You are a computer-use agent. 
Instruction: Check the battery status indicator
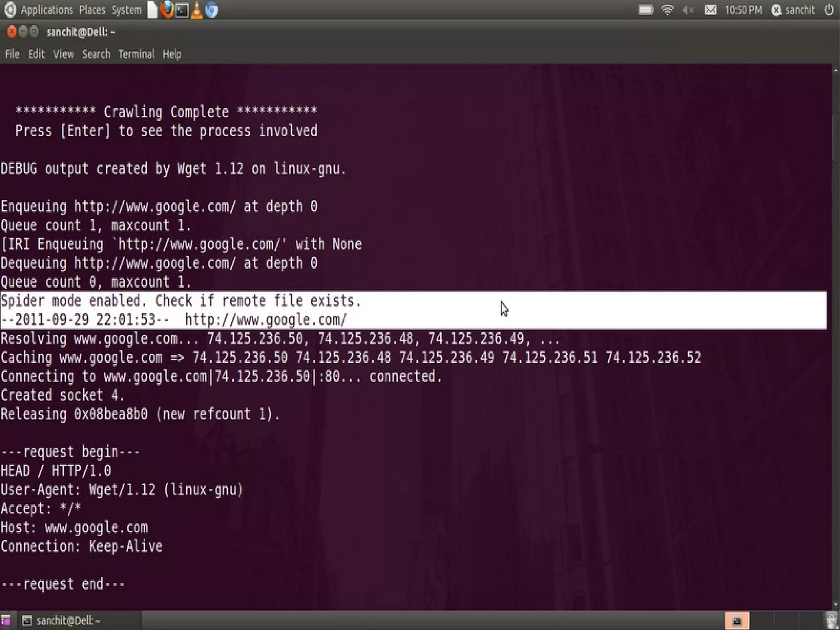(646, 10)
